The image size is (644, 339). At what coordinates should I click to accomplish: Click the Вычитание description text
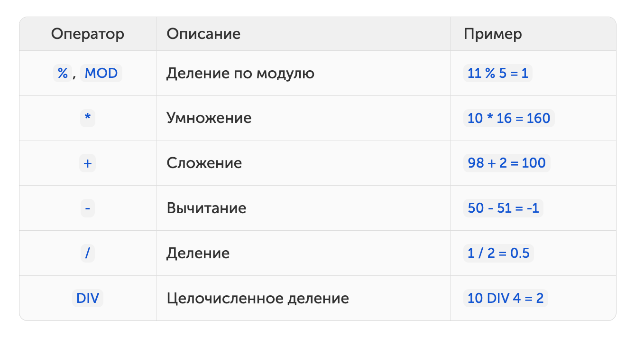(x=206, y=208)
